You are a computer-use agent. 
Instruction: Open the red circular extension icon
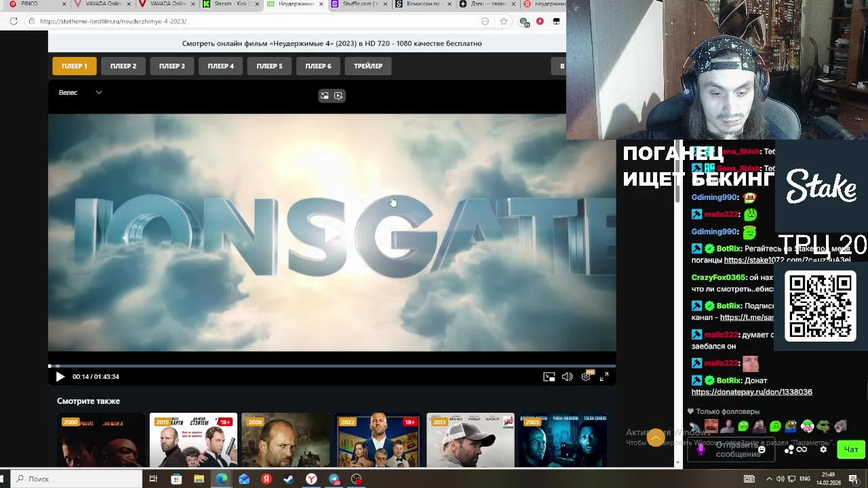(540, 21)
